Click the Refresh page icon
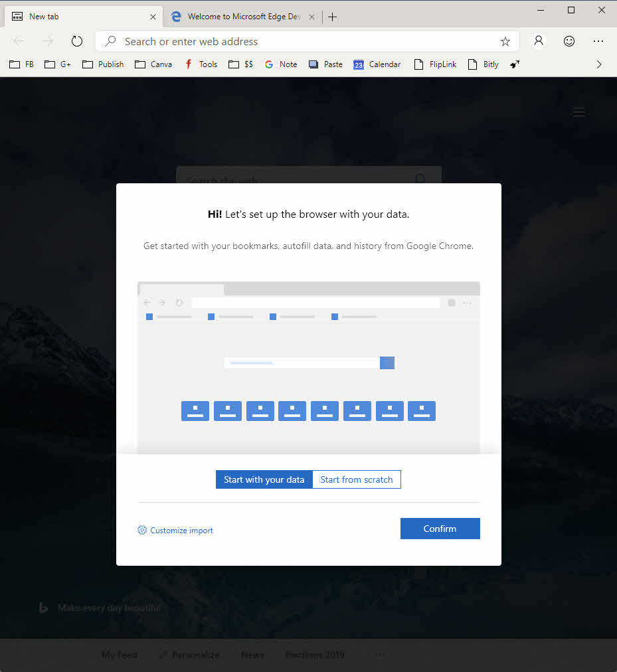617x672 pixels. tap(77, 41)
